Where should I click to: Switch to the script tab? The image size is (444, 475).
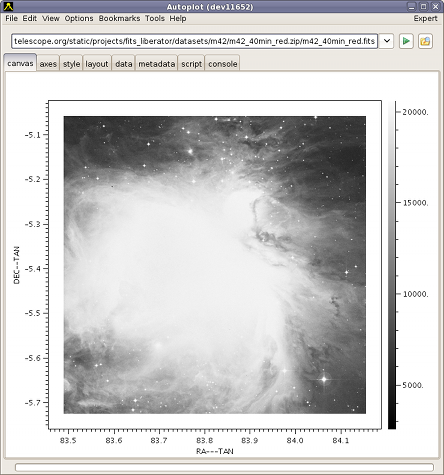point(191,64)
